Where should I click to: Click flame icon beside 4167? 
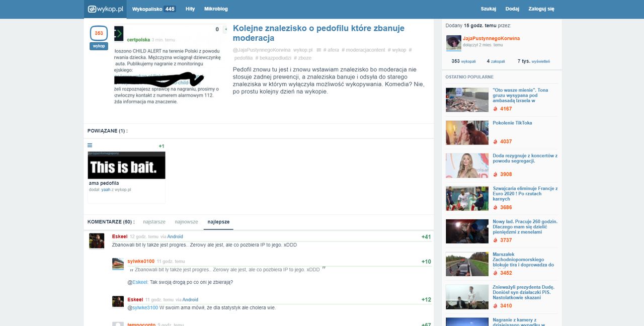495,109
